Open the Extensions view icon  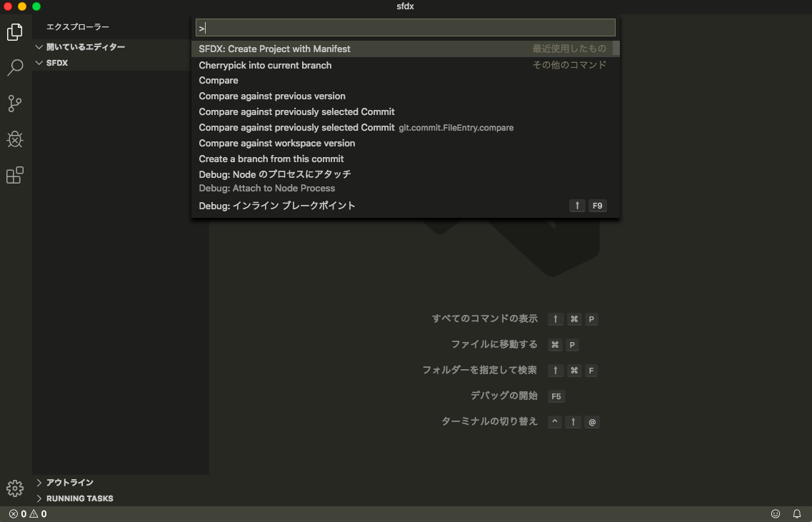pyautogui.click(x=14, y=175)
